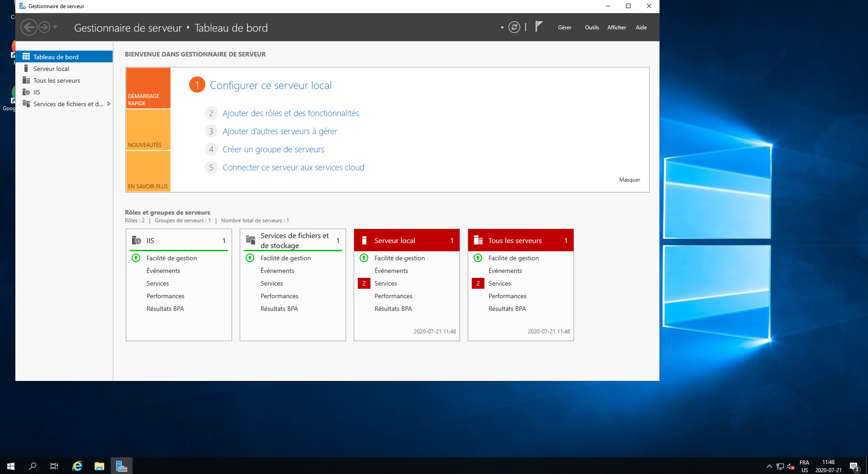Viewport: 868px width, 474px height.
Task: Click red Services alert badge in Serveur local
Action: coord(364,283)
